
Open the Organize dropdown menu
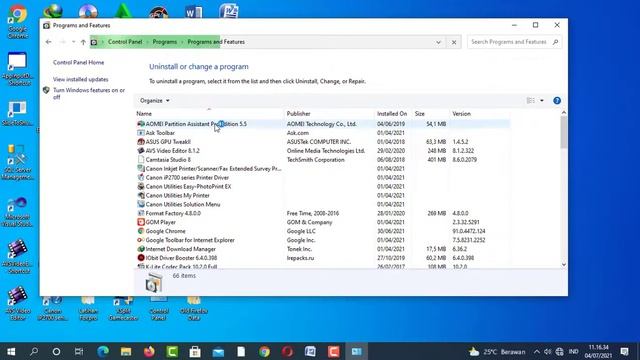point(155,100)
